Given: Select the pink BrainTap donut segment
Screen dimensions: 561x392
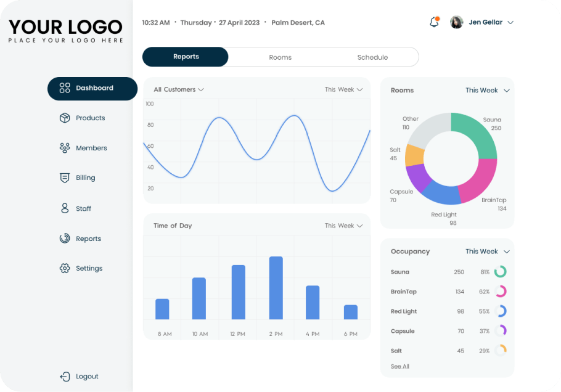Looking at the screenshot, I should pyautogui.click(x=480, y=182).
